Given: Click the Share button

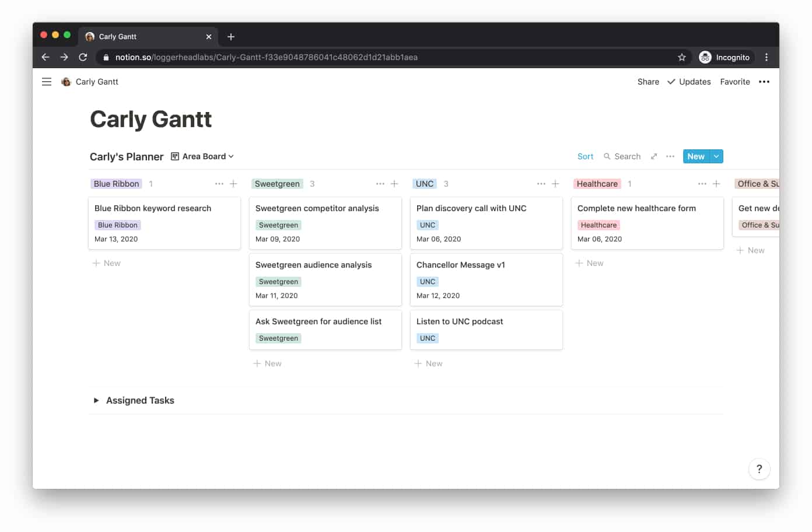Looking at the screenshot, I should 647,82.
